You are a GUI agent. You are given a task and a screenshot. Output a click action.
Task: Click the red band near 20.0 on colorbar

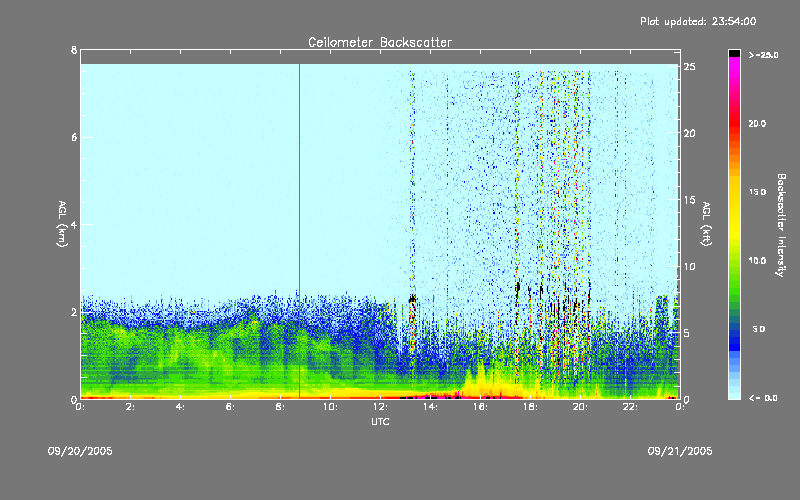click(x=734, y=124)
